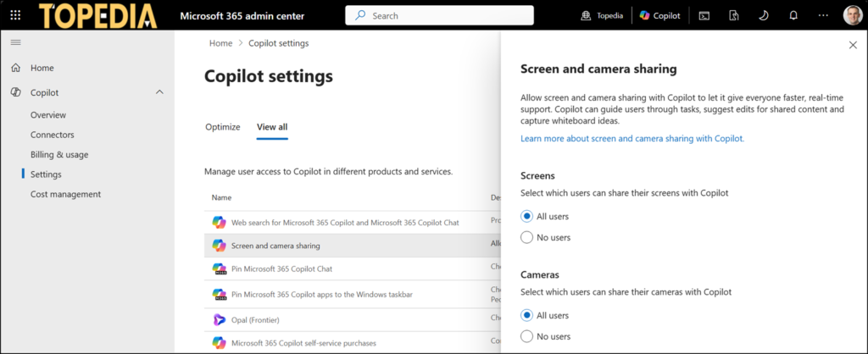Click icon beside Web search for Microsoft 365 Copilot
The height and width of the screenshot is (354, 868).
(219, 223)
